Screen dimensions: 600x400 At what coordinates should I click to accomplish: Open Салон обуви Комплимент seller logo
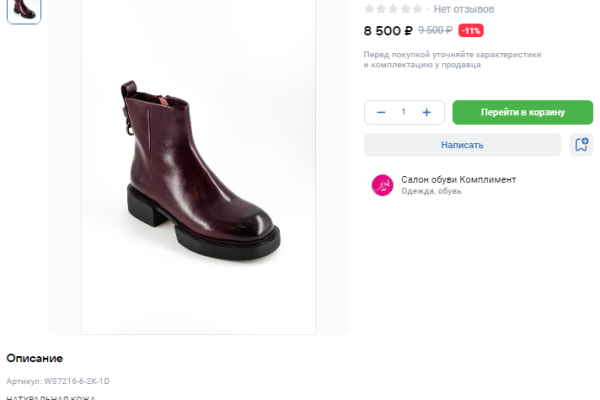[x=382, y=185]
